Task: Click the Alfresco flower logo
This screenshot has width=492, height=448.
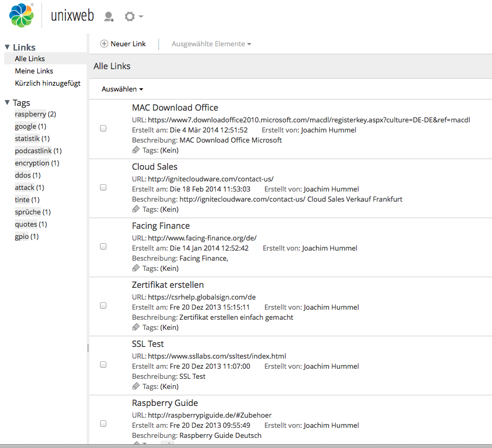Action: pos(21,15)
